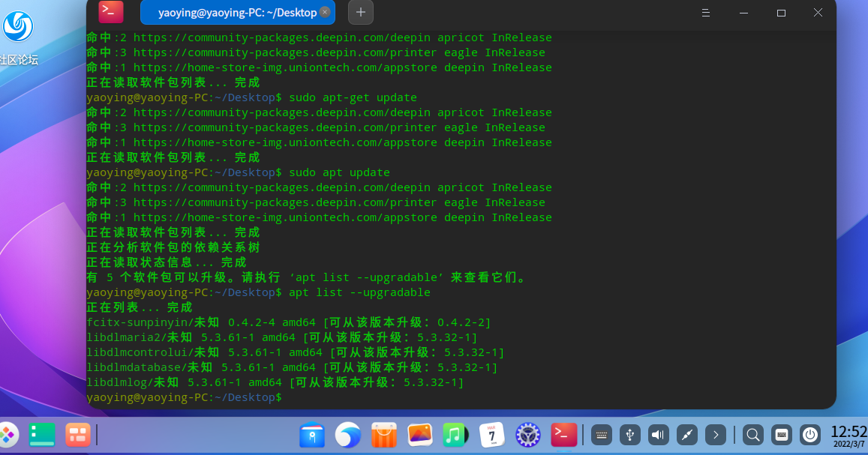868x455 pixels.
Task: Close the yaoying@yaoying-PC terminal tab
Action: (x=325, y=12)
